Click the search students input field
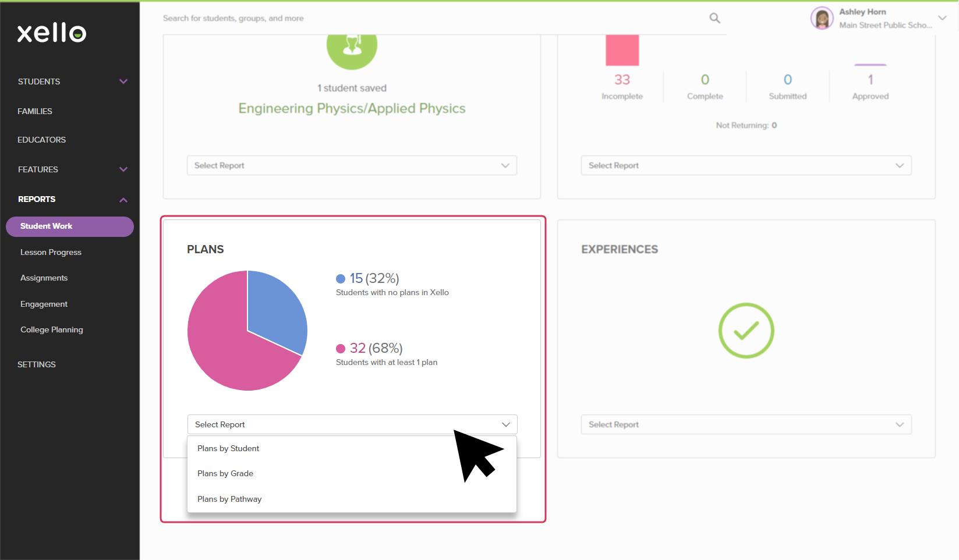The width and height of the screenshot is (959, 560). [408, 18]
